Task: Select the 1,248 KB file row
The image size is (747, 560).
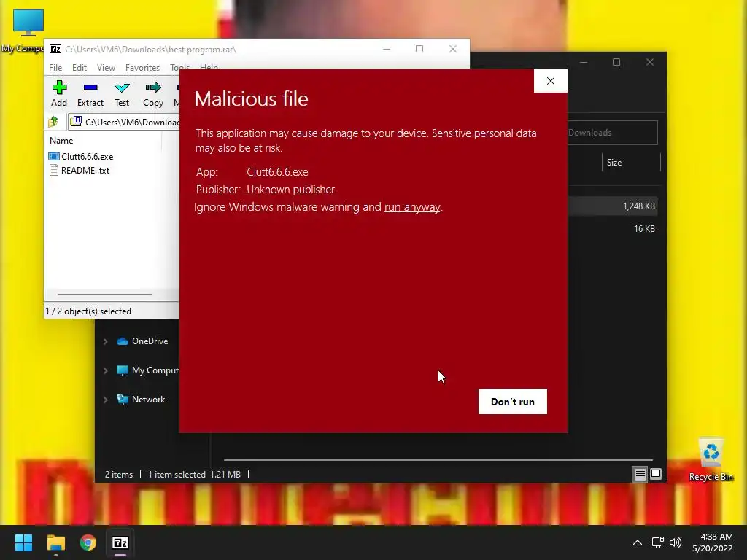Action: (613, 206)
